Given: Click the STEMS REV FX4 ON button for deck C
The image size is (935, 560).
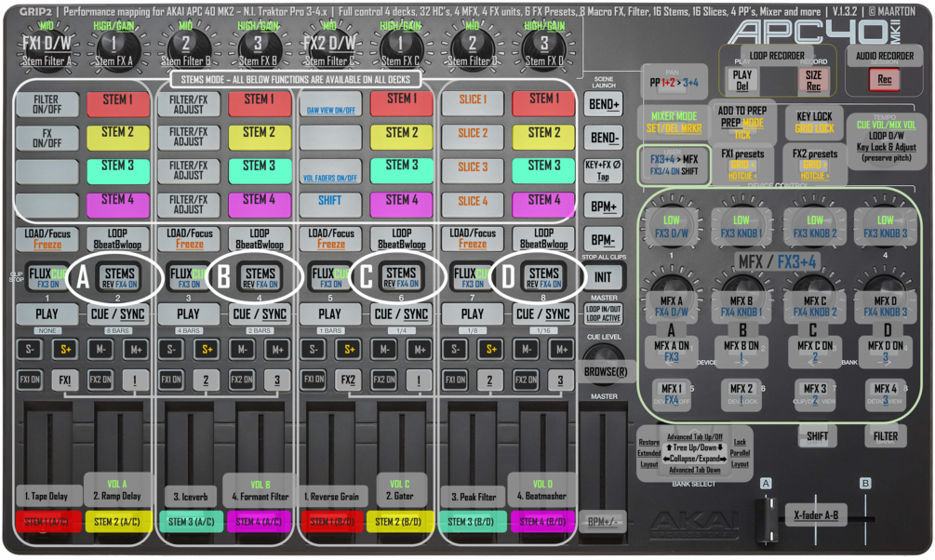Looking at the screenshot, I should click(401, 277).
